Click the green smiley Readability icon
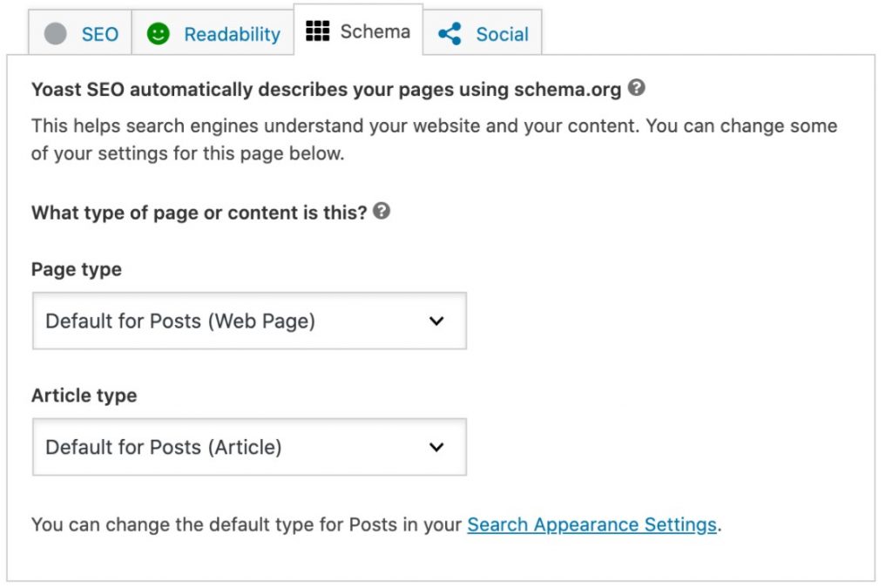Screen dimensions: 892x588 pyautogui.click(x=158, y=34)
